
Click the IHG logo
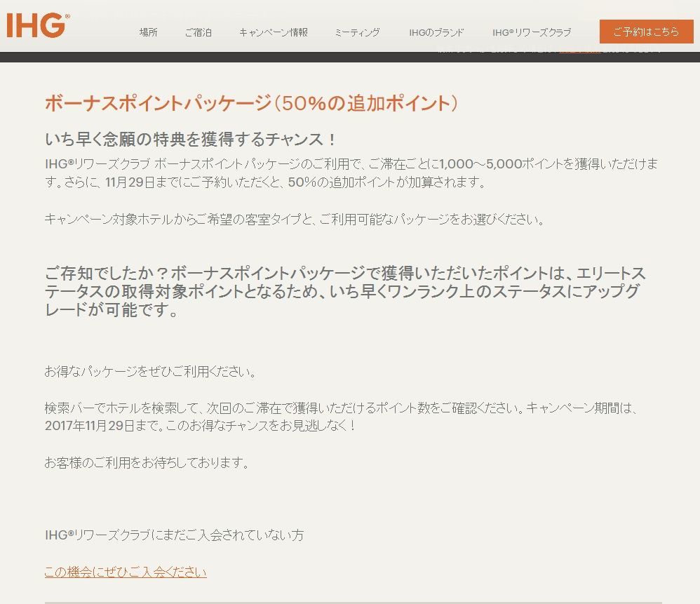38,25
